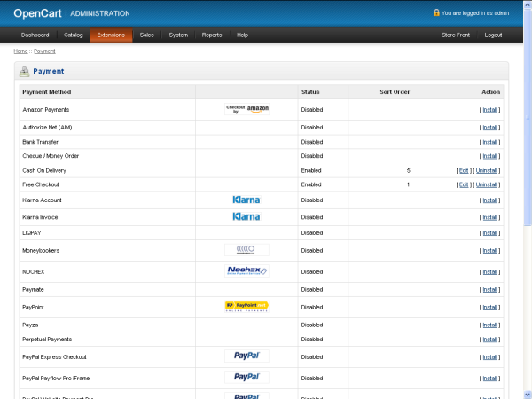Click the Payment heading icon
The image size is (532, 399).
25,72
